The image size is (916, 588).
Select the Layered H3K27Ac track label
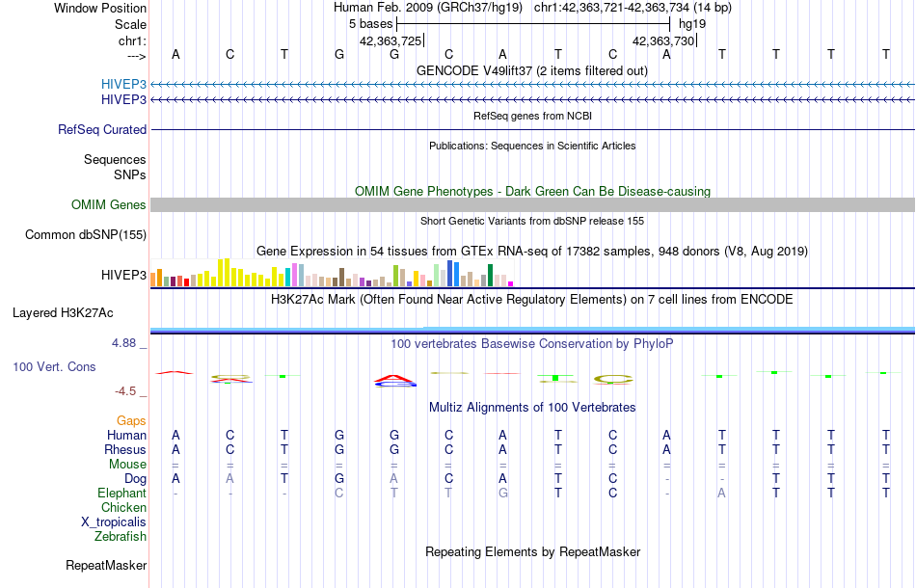point(63,313)
